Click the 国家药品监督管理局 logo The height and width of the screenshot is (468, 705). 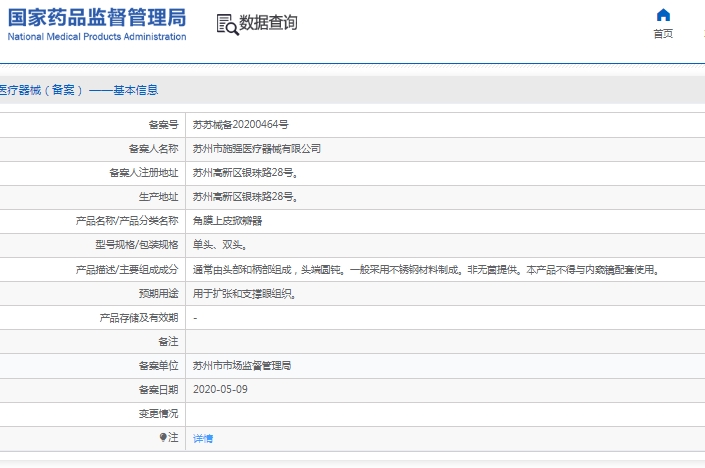coord(97,25)
